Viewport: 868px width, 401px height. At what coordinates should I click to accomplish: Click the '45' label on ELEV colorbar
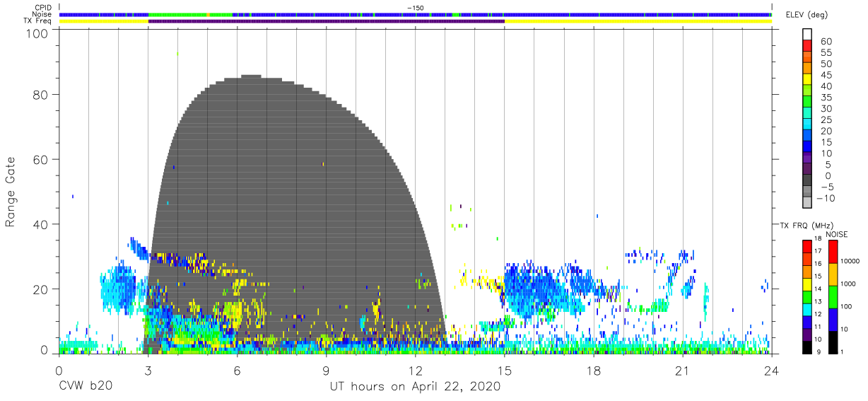tap(826, 76)
